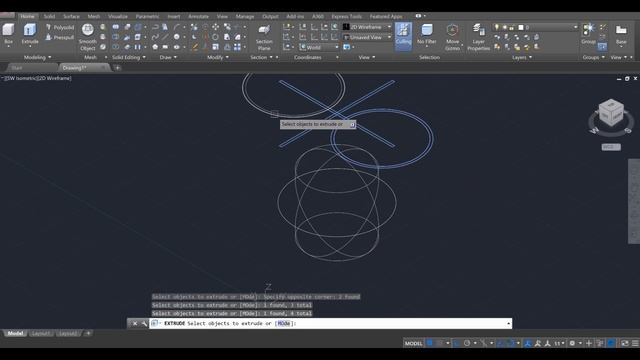Open the Home ribbon tab
Image resolution: width=640 pixels, height=360 pixels.
point(27,16)
